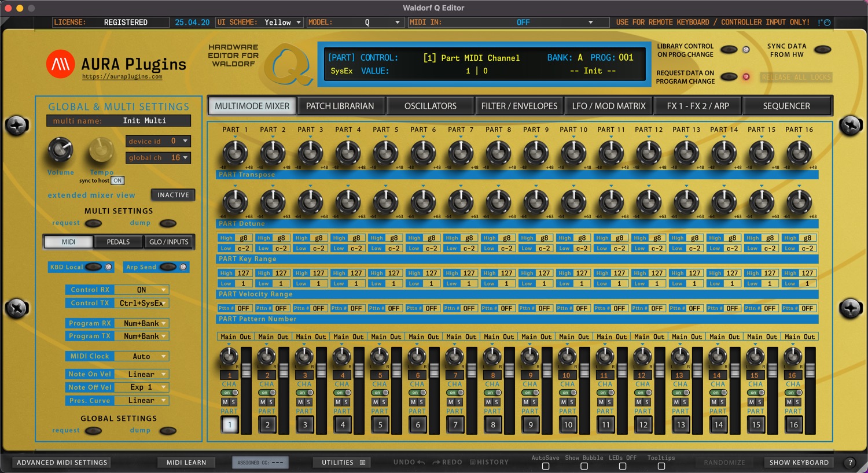Open Advanced MIDI Settings

click(62, 463)
